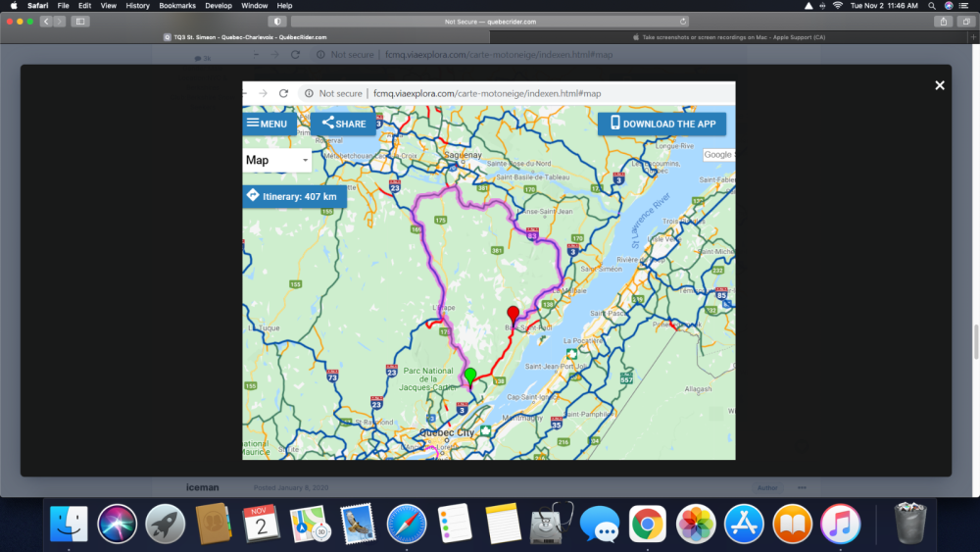Show the Safari tab overview

click(966, 22)
